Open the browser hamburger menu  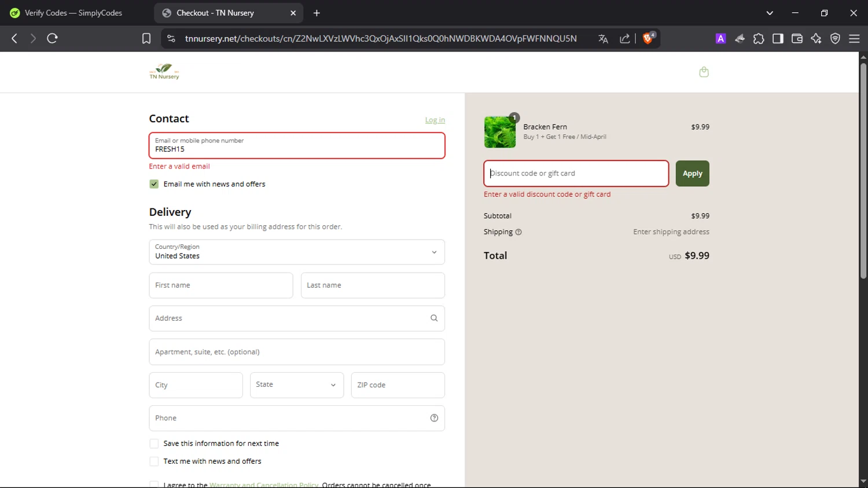pyautogui.click(x=854, y=38)
